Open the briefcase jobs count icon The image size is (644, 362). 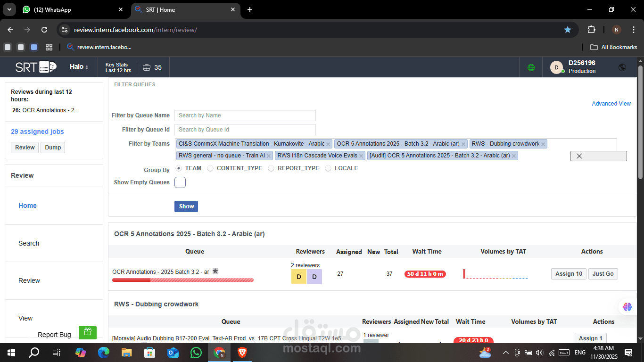pyautogui.click(x=147, y=67)
